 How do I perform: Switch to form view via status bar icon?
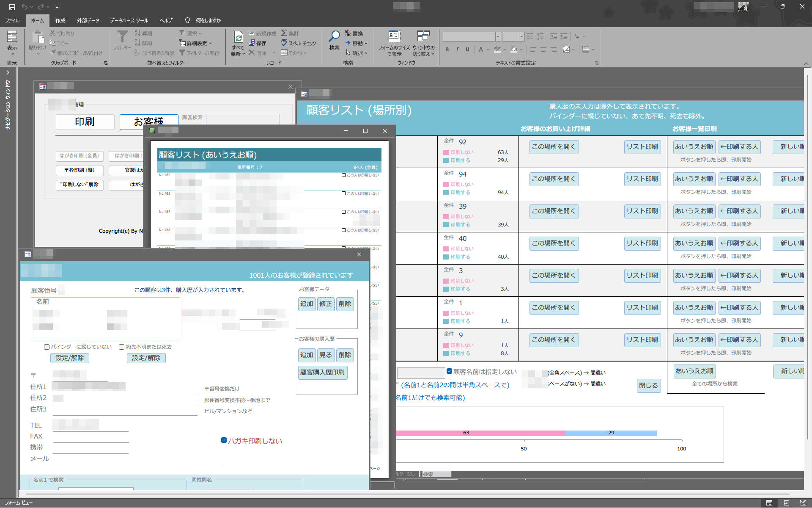point(769,503)
